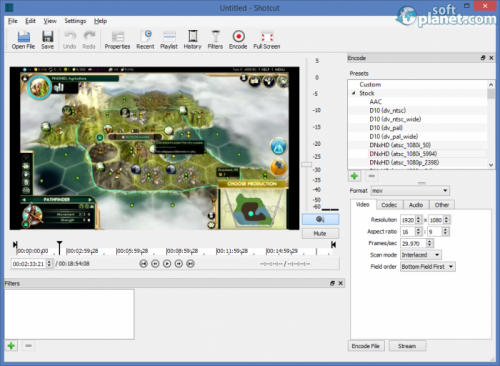500x366 pixels.
Task: Switch to the Audio tab
Action: 416,205
